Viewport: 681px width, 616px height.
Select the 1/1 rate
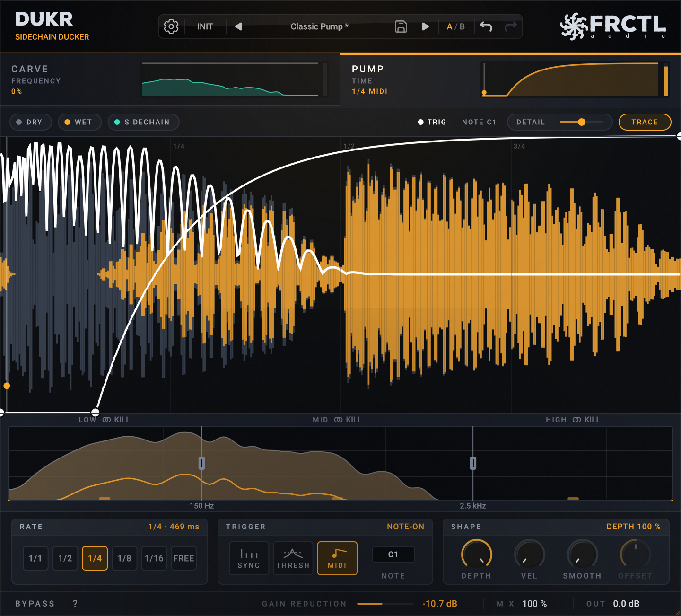coord(35,558)
